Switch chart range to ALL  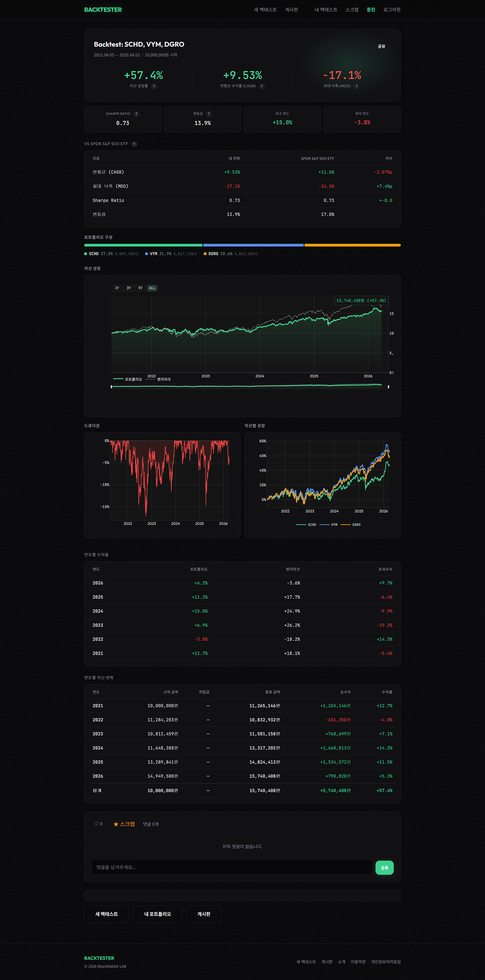click(x=152, y=288)
